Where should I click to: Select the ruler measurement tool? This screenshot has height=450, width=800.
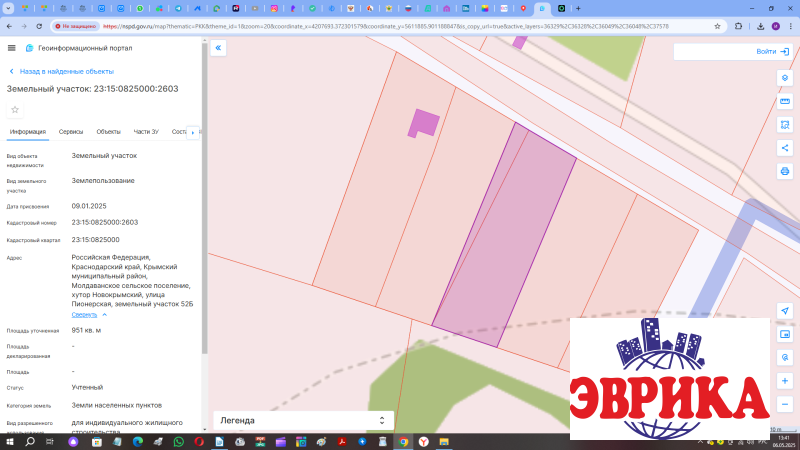click(x=785, y=102)
